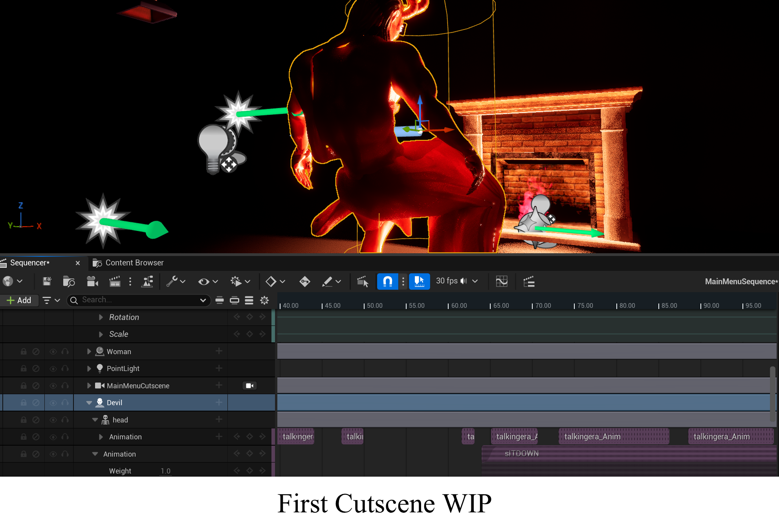The width and height of the screenshot is (779, 532).
Task: Click the Add track button
Action: coord(19,300)
